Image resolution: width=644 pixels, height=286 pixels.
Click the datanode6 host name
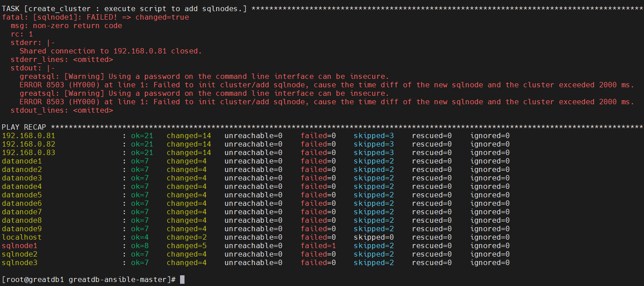tap(22, 204)
